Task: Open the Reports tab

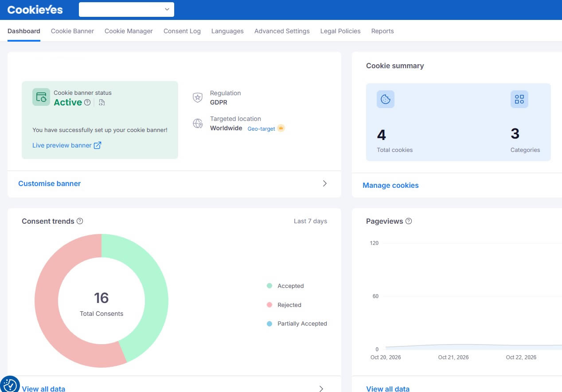Action: [x=382, y=31]
